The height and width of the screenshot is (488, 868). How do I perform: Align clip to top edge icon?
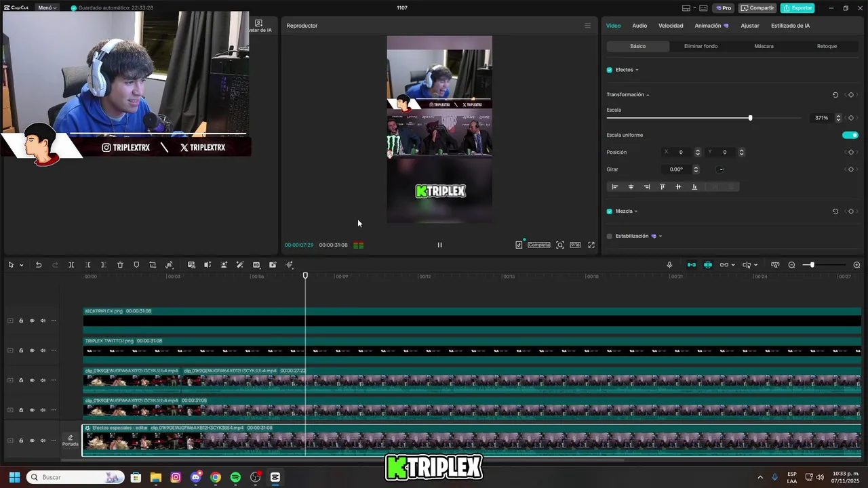[x=663, y=186]
